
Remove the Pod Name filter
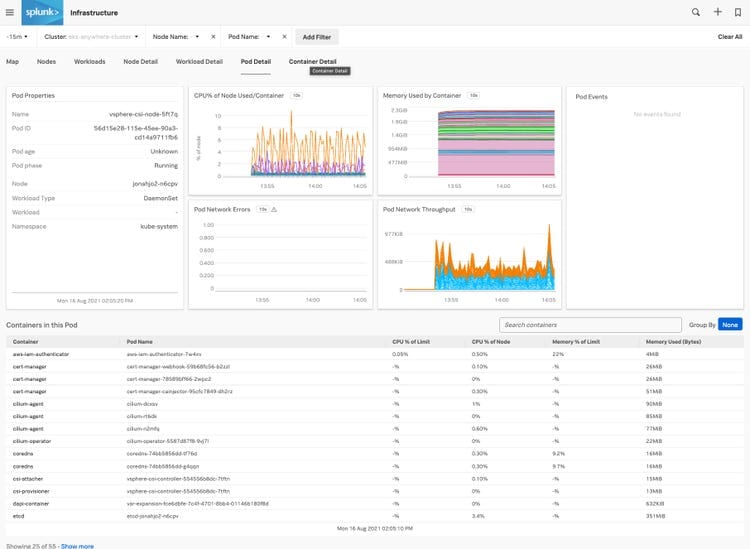click(x=284, y=37)
